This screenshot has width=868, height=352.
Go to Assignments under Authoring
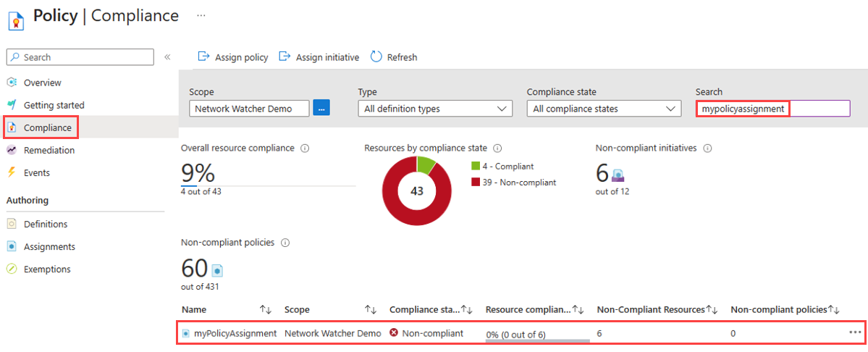click(x=49, y=246)
